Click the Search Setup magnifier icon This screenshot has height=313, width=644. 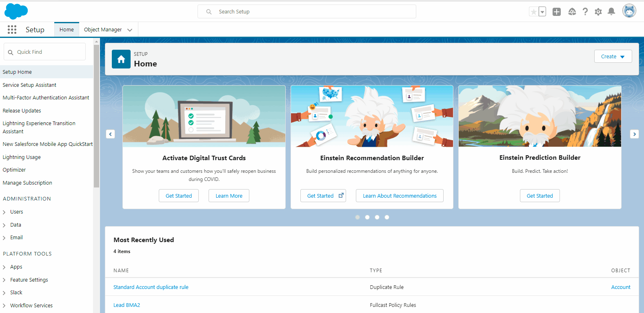coord(209,12)
